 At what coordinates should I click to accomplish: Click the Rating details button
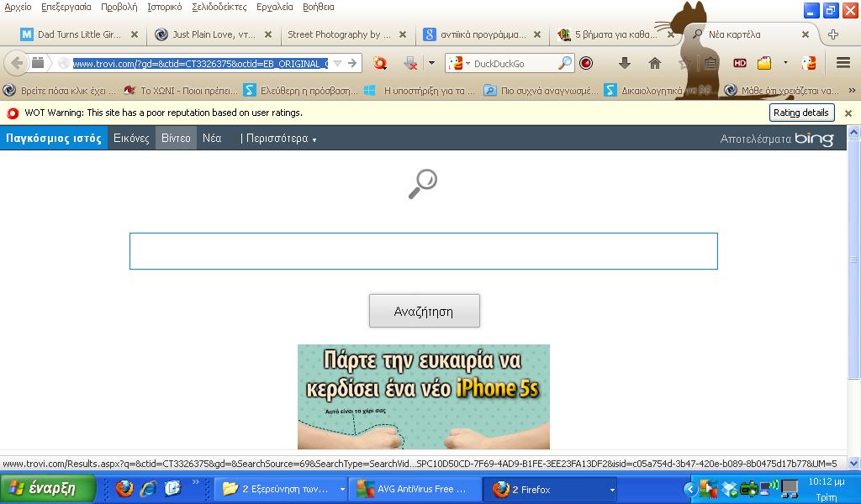pos(801,113)
